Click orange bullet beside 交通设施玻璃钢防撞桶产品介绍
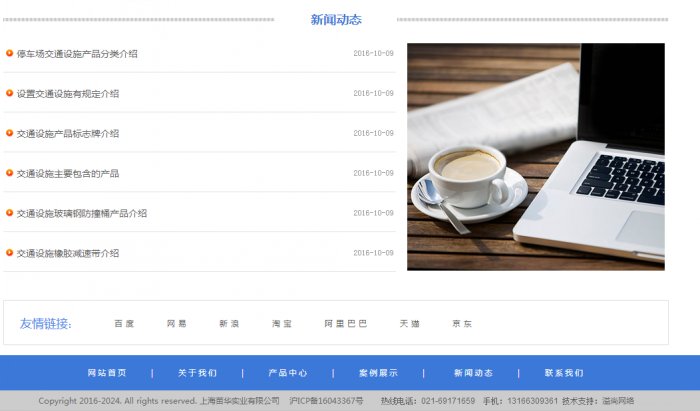Viewport: 700px width, 411px height. click(9, 213)
